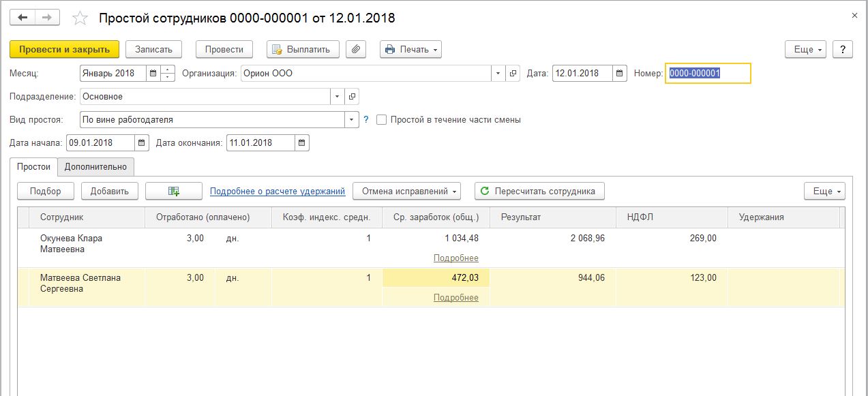Screen dimensions: 868x396
Task: Open attached files with paperclip icon
Action: tap(356, 49)
